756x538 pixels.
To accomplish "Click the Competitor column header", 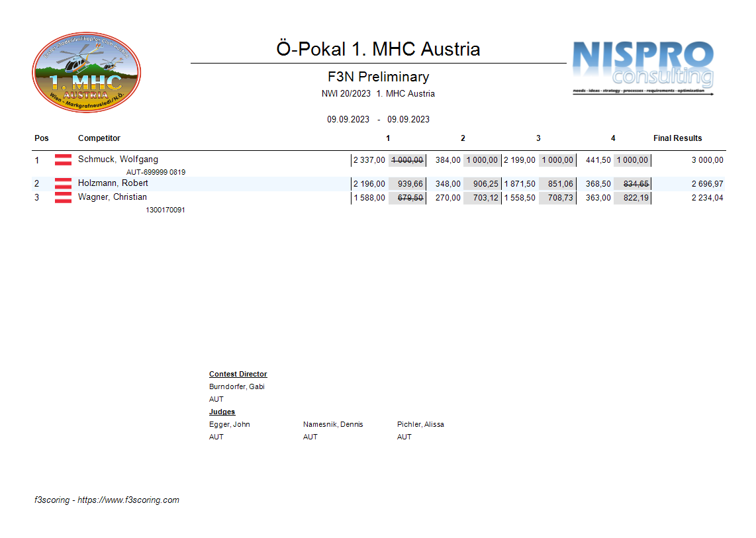I will click(x=99, y=138).
